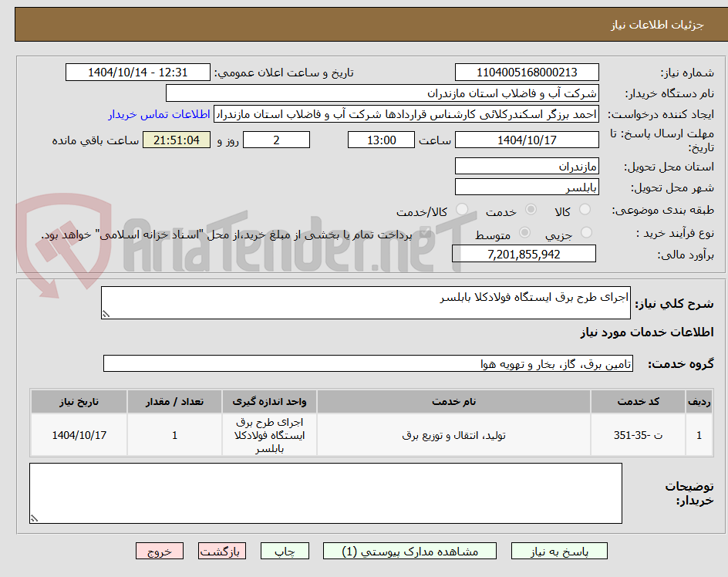Screen dimensions: 728x577
Task: Click the row number cell in row 1
Action: point(699,435)
